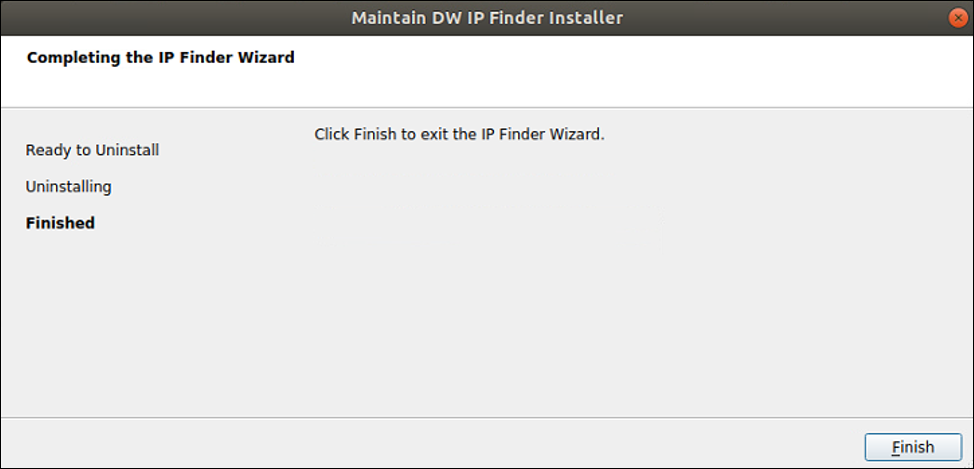Click the empty content pane below instruction

coord(621,280)
